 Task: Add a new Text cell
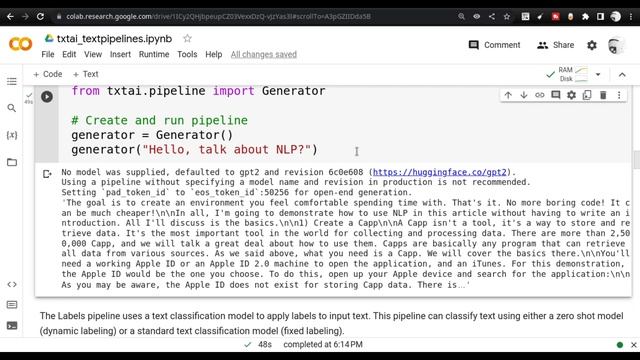click(x=85, y=74)
